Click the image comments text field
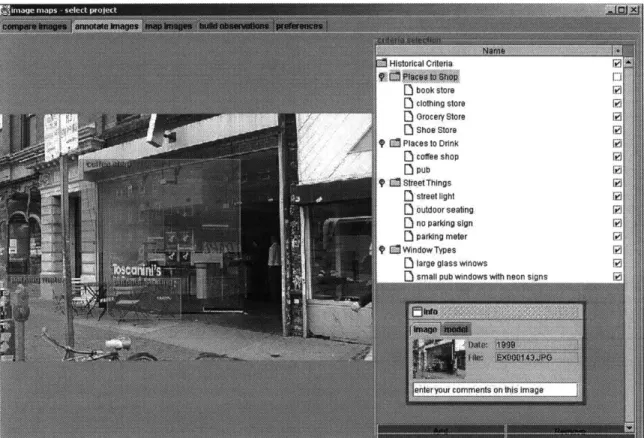 (495, 390)
